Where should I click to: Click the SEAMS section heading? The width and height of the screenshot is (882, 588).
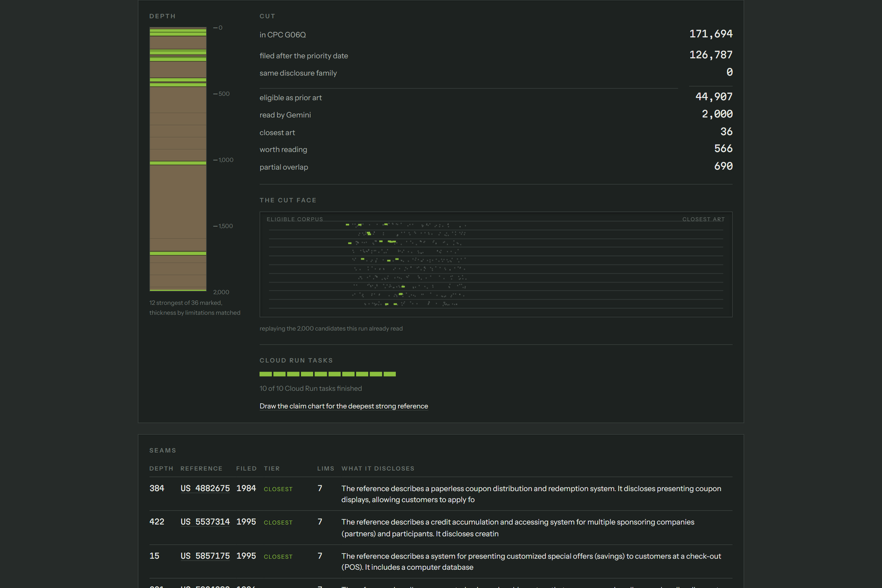coord(163,450)
